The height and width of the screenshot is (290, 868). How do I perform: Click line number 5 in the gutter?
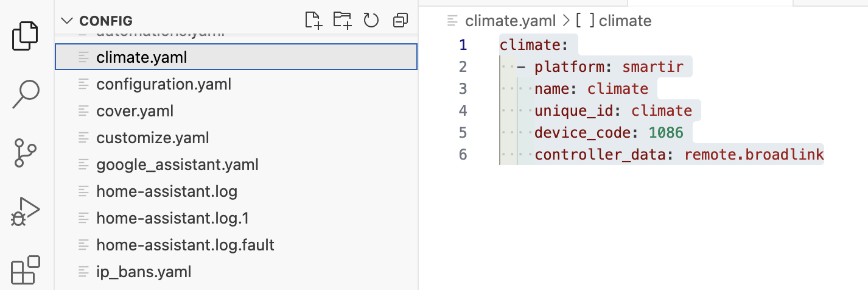463,133
